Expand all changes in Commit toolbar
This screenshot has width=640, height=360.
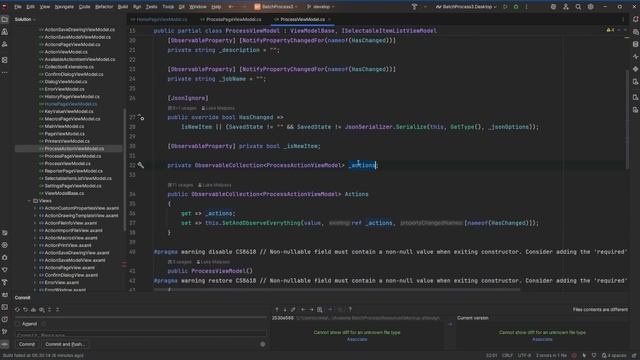point(50,310)
